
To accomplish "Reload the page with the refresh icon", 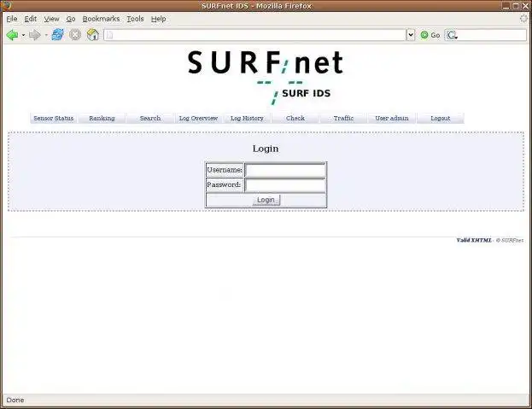I will (x=58, y=35).
